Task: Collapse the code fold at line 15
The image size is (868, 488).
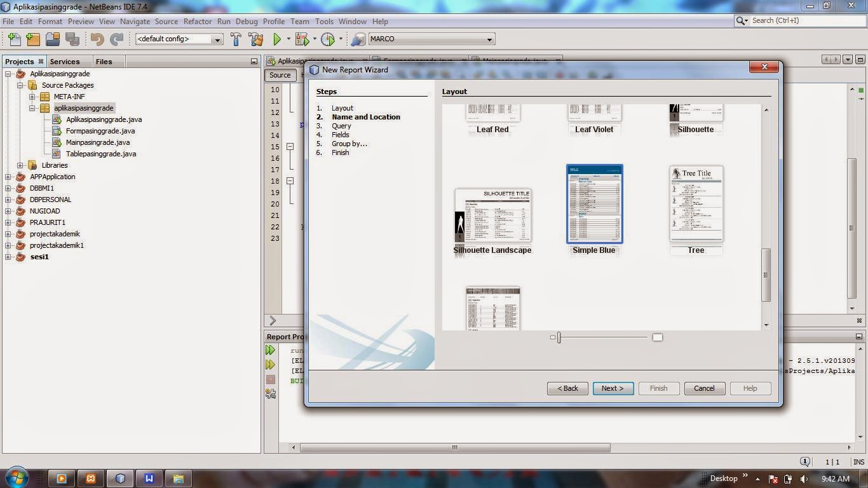Action: (x=290, y=147)
